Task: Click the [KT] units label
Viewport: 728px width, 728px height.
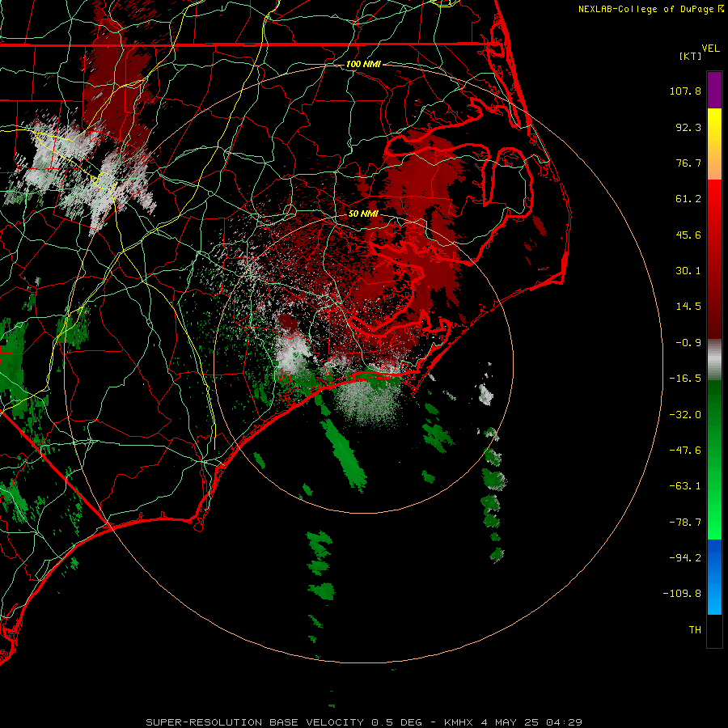Action: (691, 56)
